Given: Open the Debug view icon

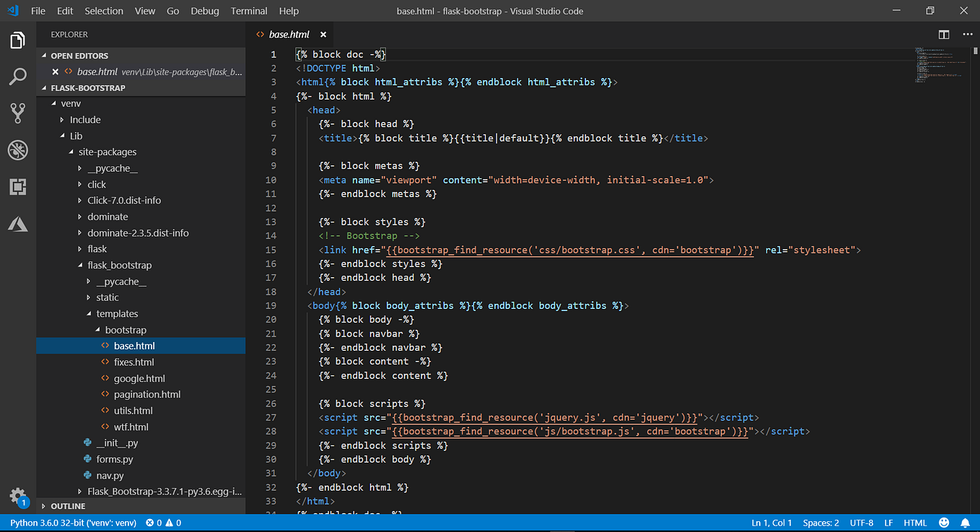Looking at the screenshot, I should pos(18,150).
